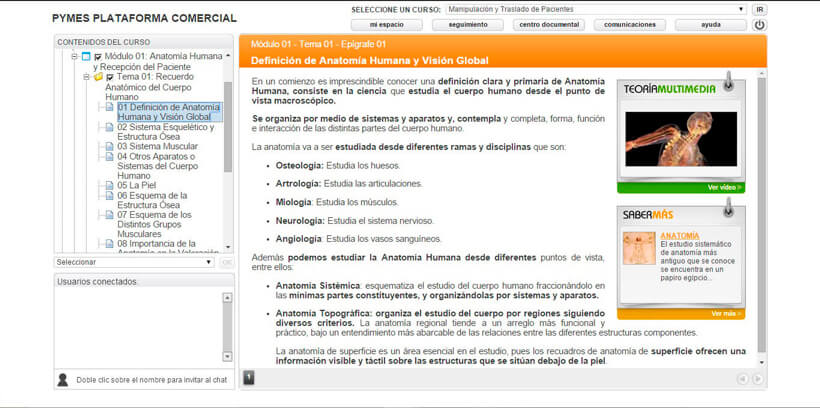
Task: Click the power logout icon
Action: pos(759,25)
